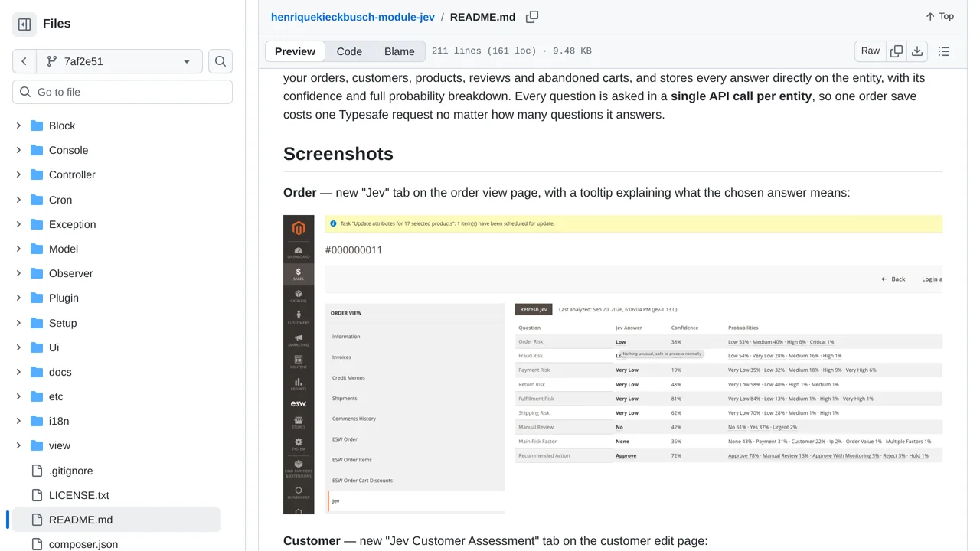Open the file search magnifier button
Screen dimensions: 980x551
tap(220, 61)
